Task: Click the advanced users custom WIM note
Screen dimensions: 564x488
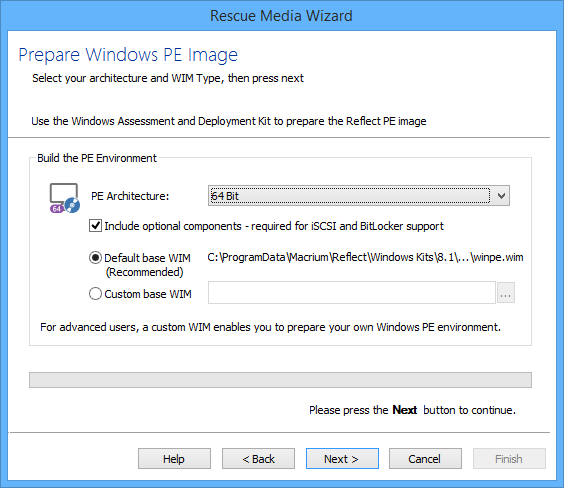Action: 270,327
